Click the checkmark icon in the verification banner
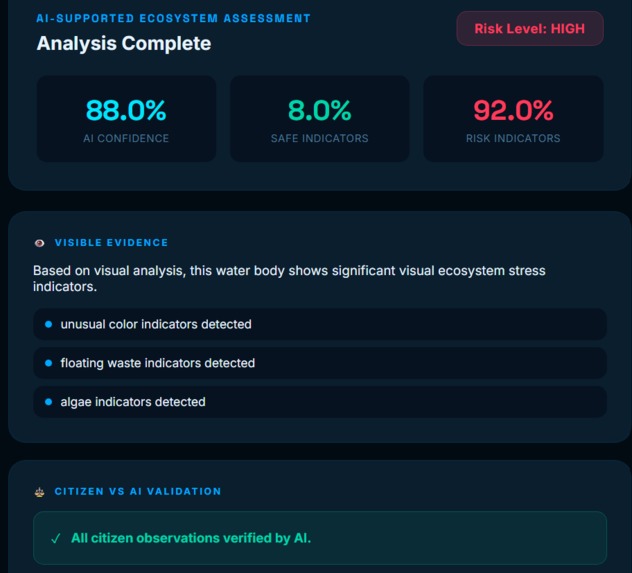The height and width of the screenshot is (573, 632). pyautogui.click(x=56, y=538)
